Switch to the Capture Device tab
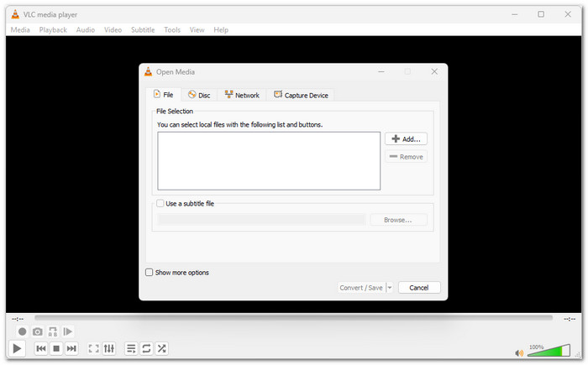The width and height of the screenshot is (588, 365). [x=301, y=95]
